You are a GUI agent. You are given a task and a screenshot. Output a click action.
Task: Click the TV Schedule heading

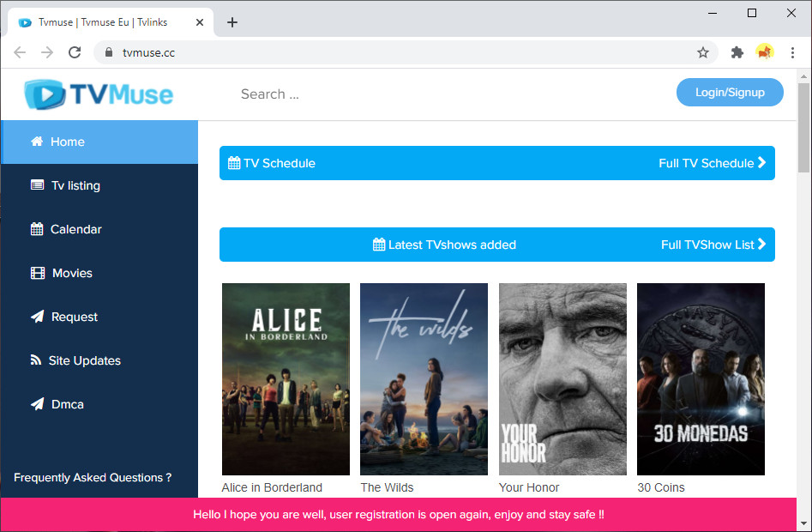pos(280,163)
